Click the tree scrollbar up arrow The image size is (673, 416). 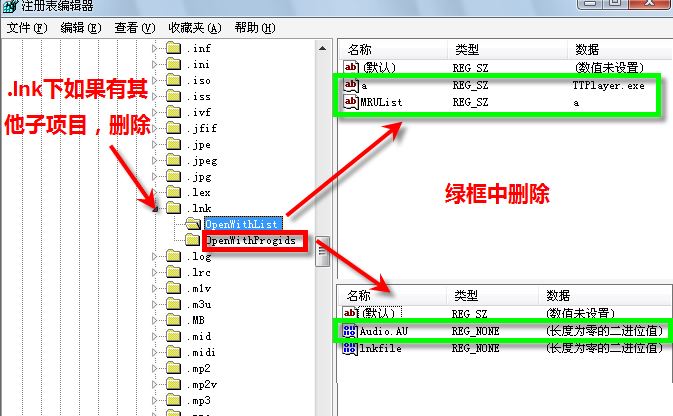[x=322, y=49]
